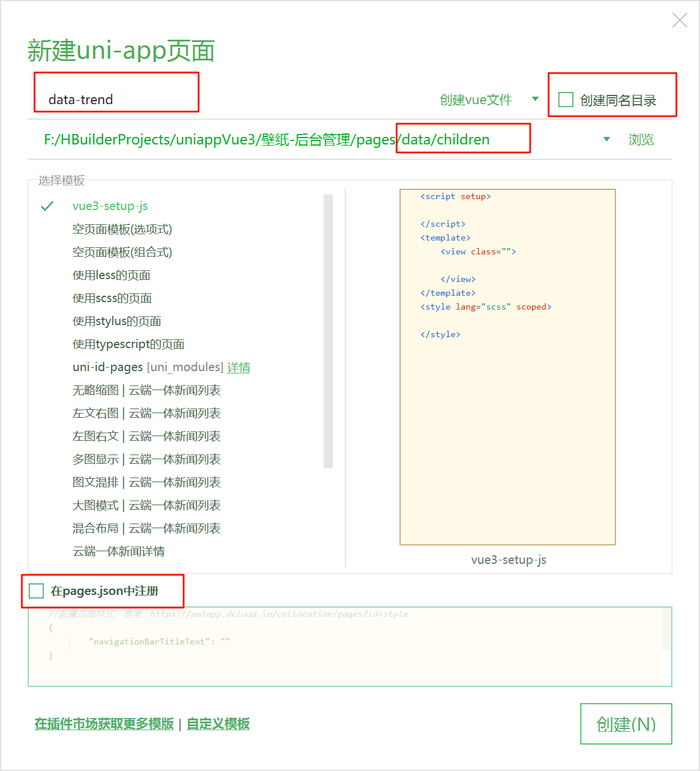Select 混合布局 | 云端一体新闻列表 template
The image size is (700, 771).
[146, 528]
